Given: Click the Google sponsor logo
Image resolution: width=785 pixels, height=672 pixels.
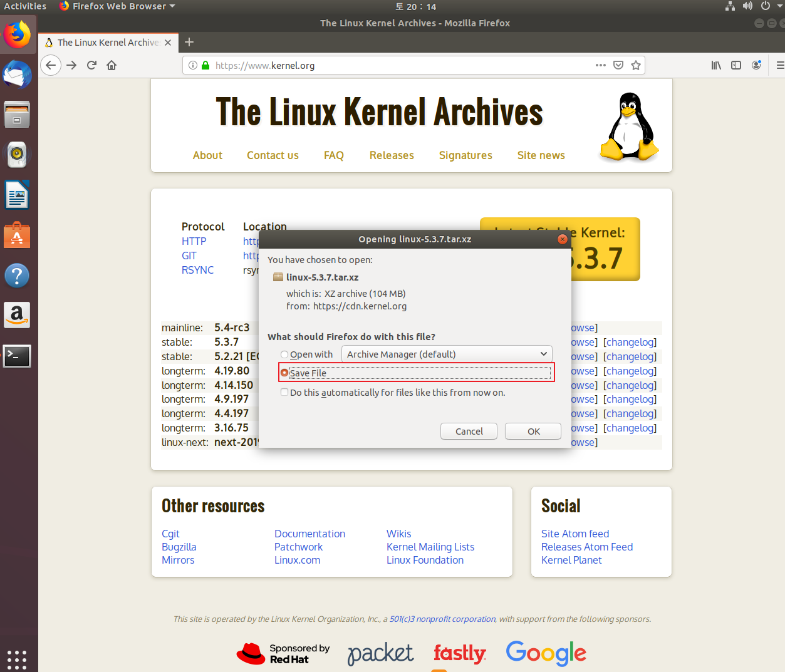Looking at the screenshot, I should pyautogui.click(x=546, y=653).
